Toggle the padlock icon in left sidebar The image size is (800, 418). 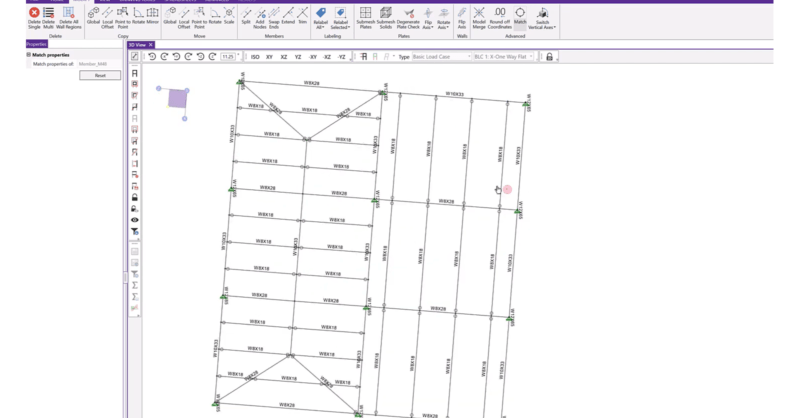[x=135, y=197]
